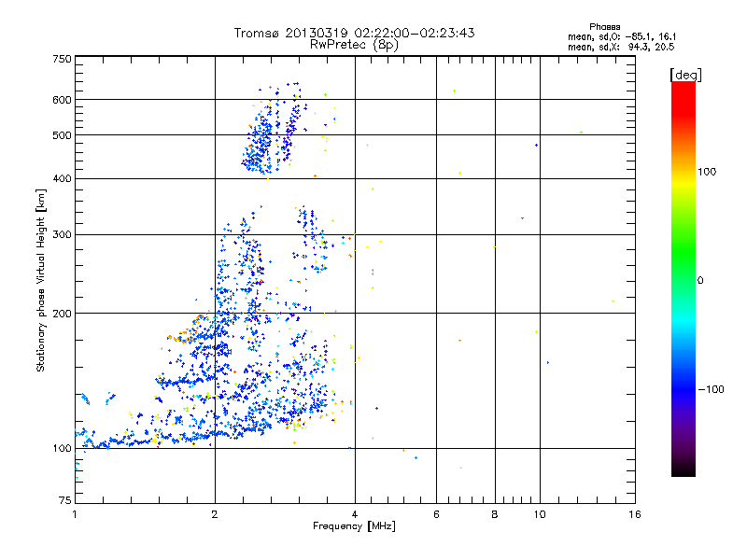Click the '[deg]' colorbar unit label
Image resolution: width=747 pixels, height=560 pixels.
click(685, 75)
